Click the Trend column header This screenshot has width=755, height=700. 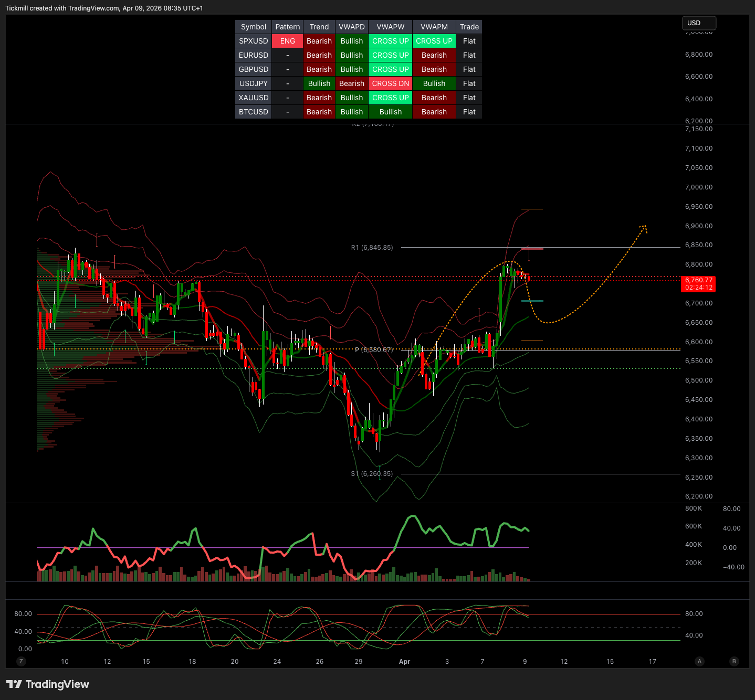(x=319, y=27)
